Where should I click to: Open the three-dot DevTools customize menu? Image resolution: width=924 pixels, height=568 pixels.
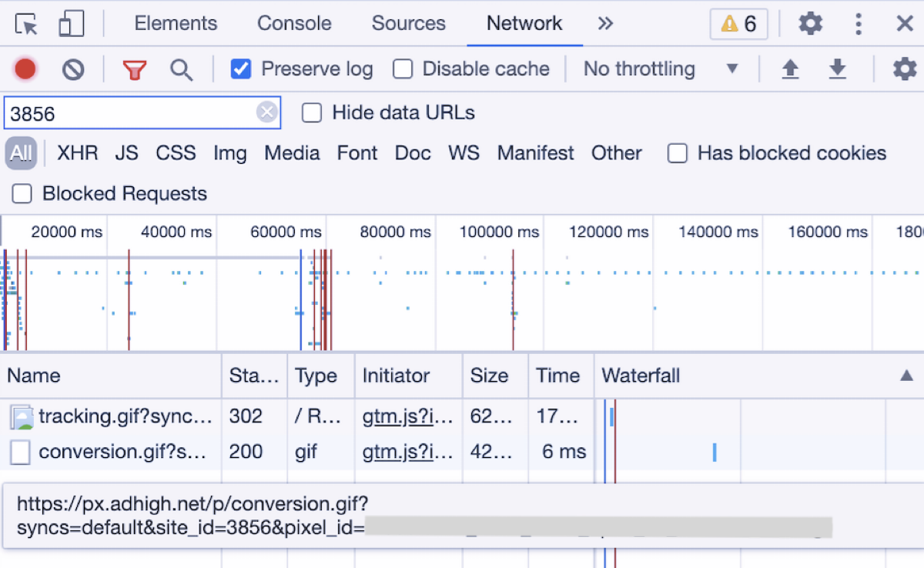click(859, 24)
